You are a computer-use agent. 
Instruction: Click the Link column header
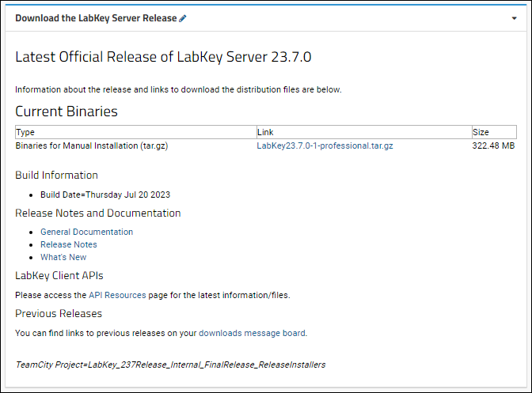point(364,132)
